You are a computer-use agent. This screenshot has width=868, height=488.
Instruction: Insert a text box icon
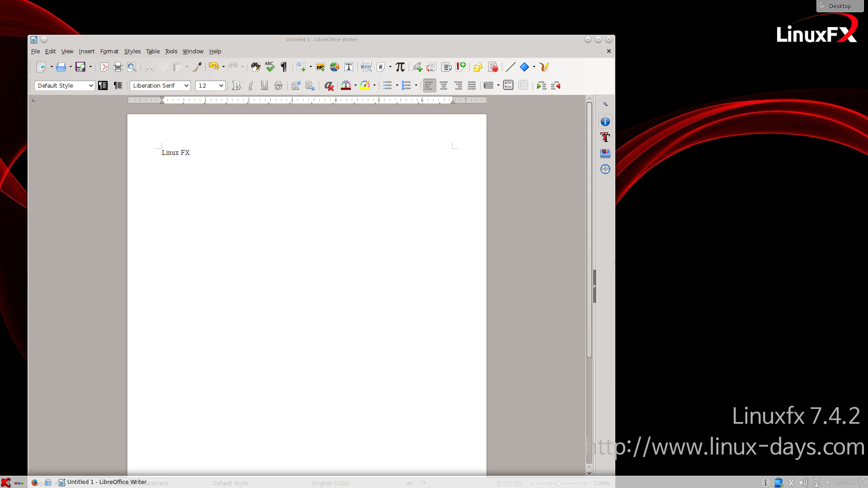(x=349, y=67)
